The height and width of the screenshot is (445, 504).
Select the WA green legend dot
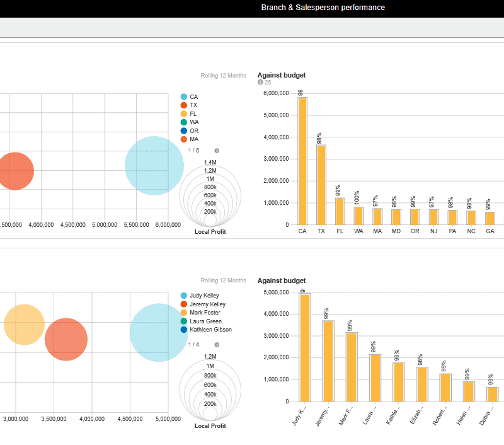[x=185, y=122]
